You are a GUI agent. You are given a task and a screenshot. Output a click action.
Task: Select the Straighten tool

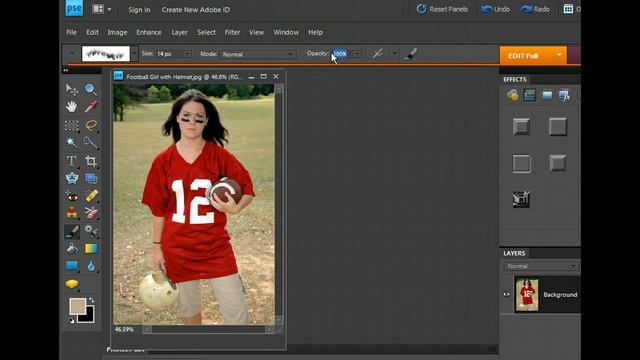(91, 178)
